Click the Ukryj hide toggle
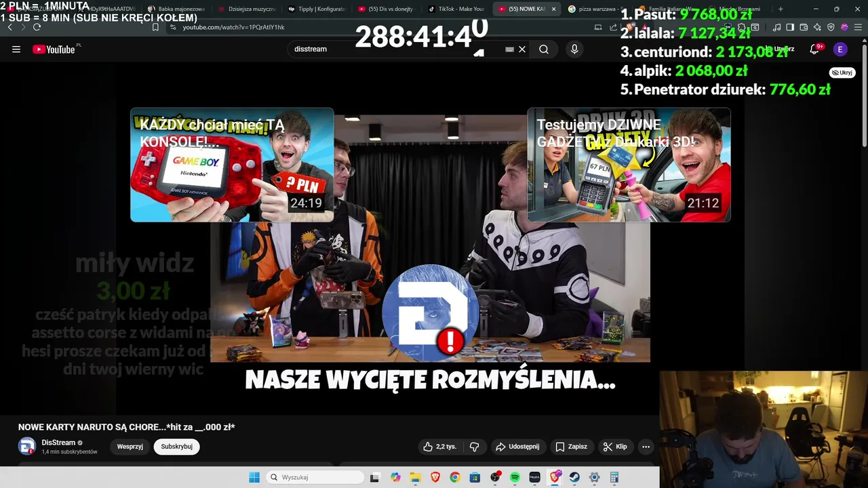 (x=842, y=73)
